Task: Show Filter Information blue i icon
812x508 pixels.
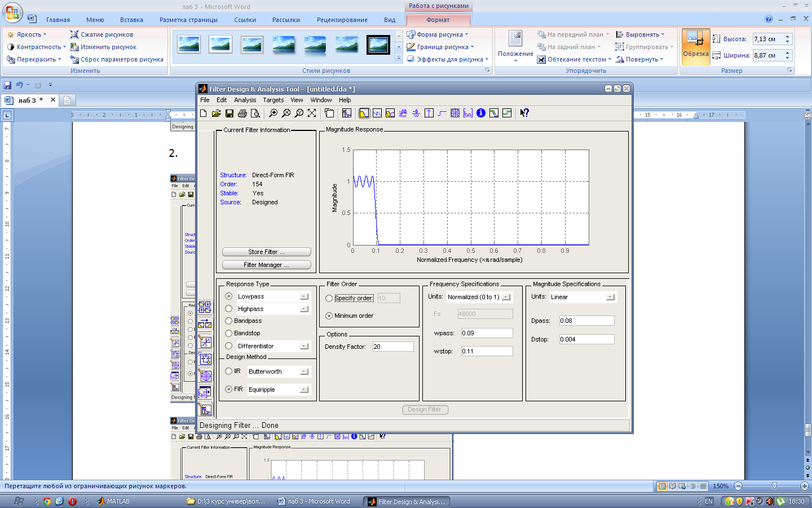Action: 481,113
